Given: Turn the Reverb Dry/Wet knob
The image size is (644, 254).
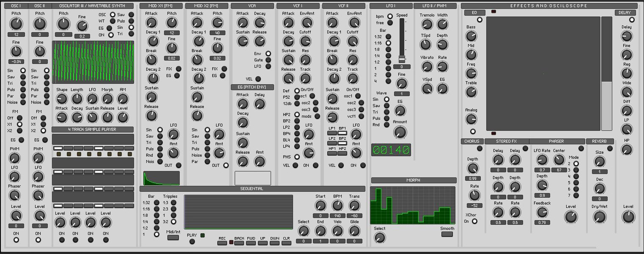Looking at the screenshot, I should [x=600, y=217].
